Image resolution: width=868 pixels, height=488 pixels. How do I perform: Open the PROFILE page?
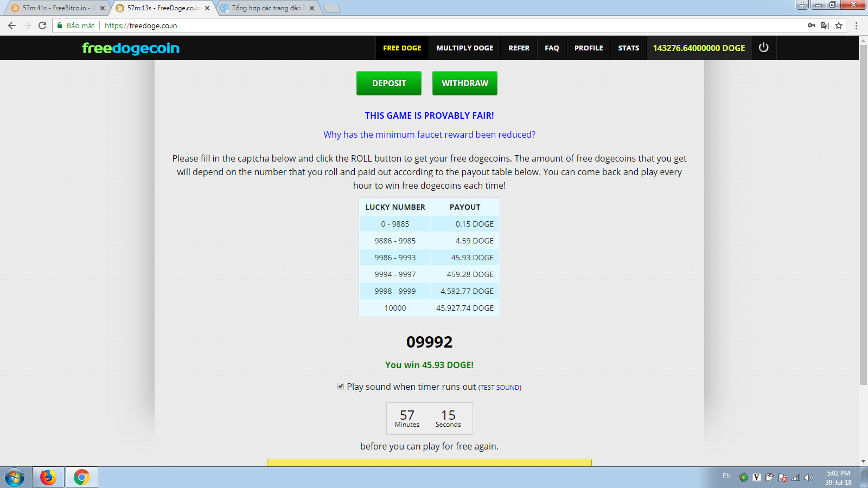589,48
